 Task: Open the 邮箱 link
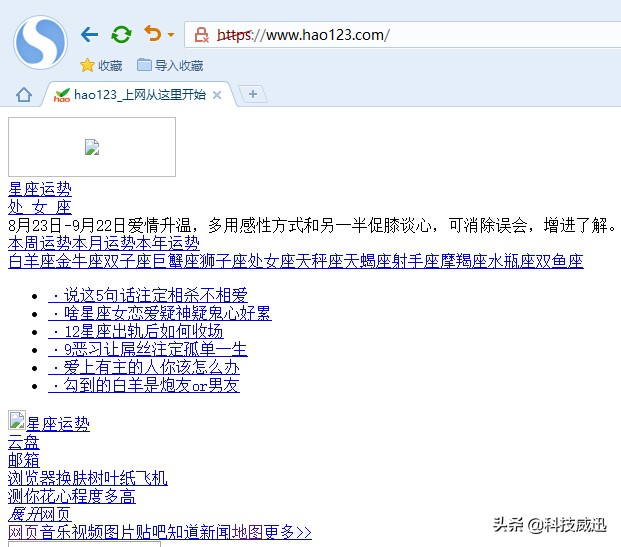pos(24,460)
